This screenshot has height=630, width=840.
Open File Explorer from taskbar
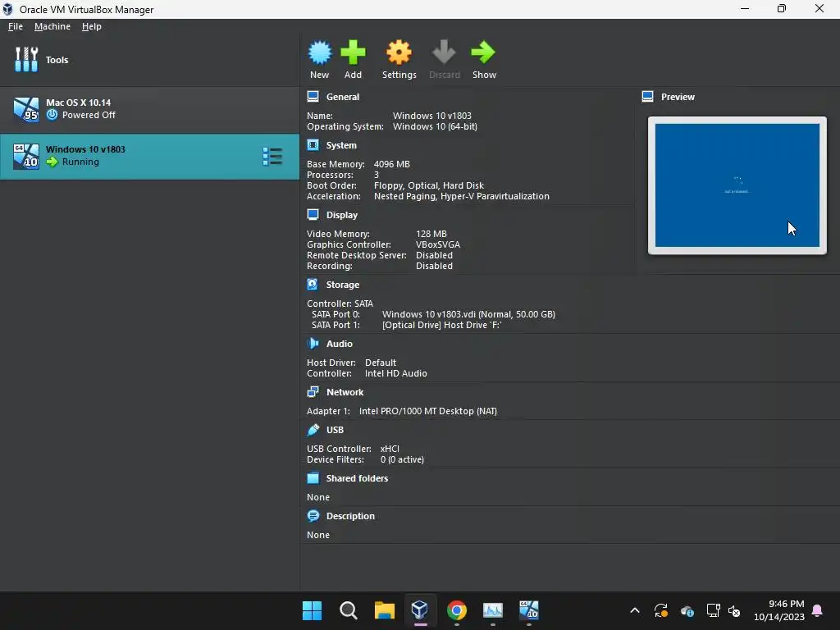(384, 610)
